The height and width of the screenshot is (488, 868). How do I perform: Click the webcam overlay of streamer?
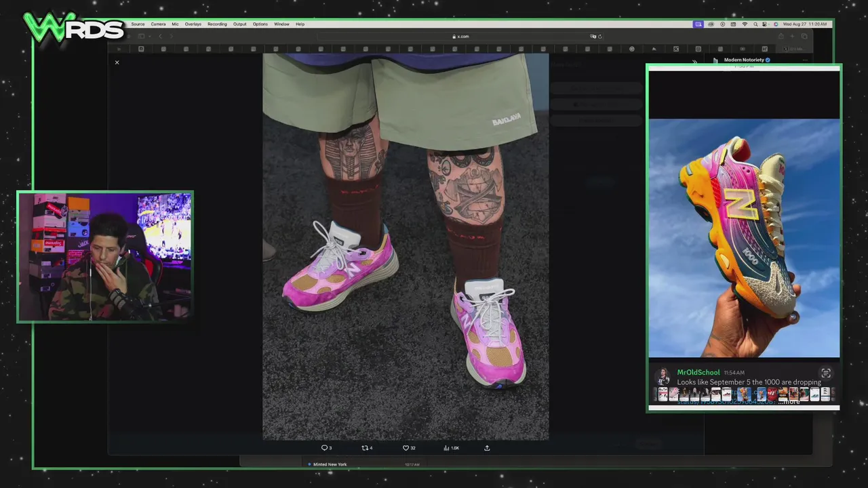pos(105,256)
